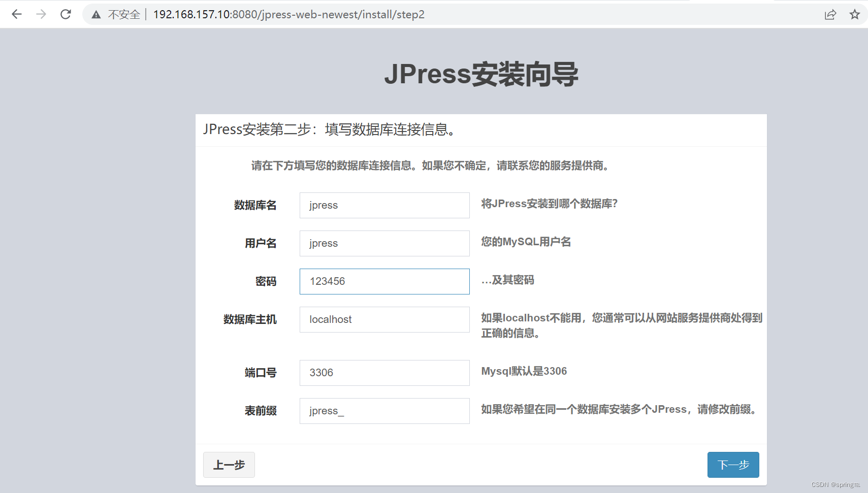Click the 上一步 previous step button
The image size is (868, 493).
click(229, 465)
